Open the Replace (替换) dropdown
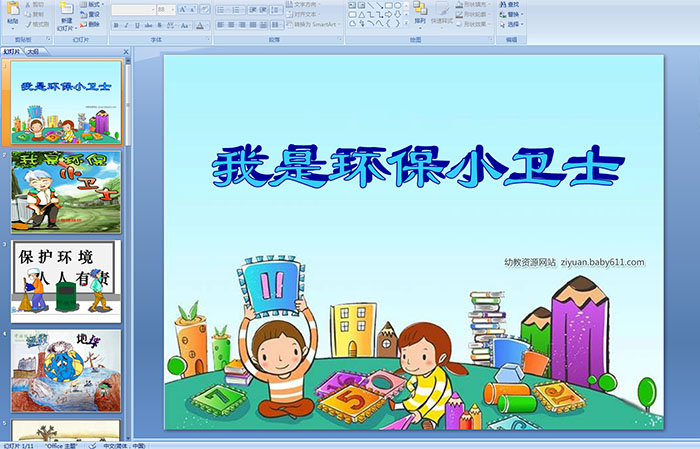 point(512,14)
